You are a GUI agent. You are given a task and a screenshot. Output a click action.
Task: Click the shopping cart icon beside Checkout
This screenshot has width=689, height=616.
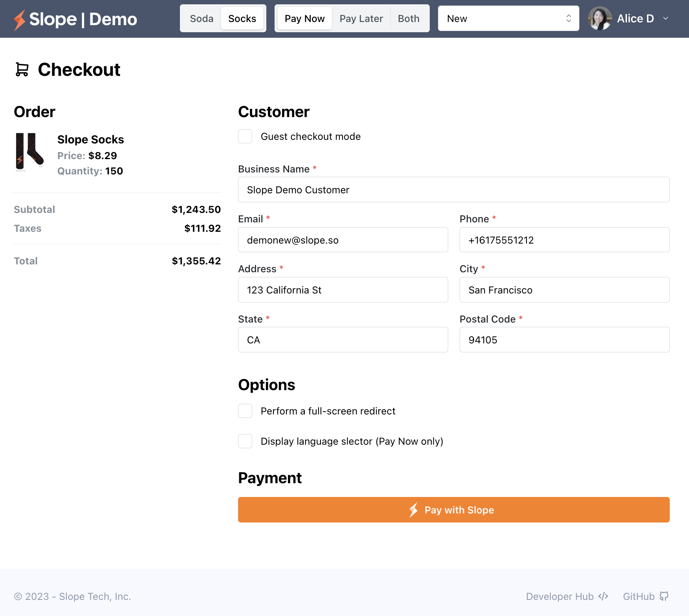point(22,70)
